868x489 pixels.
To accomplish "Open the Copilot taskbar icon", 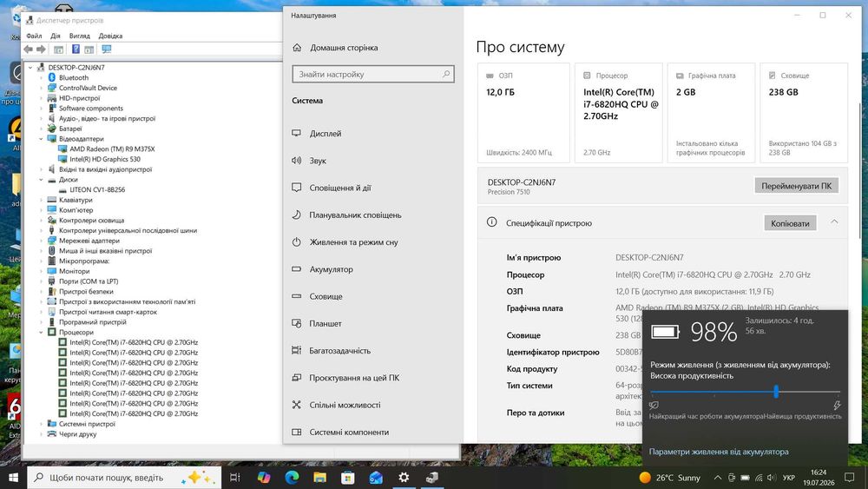I will 264,478.
